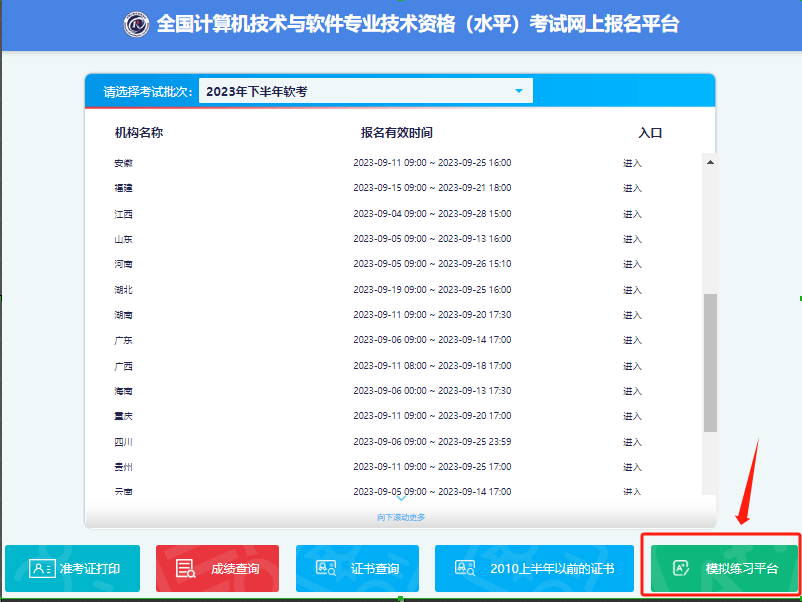The width and height of the screenshot is (802, 602).
Task: Click the scrollbar down arrow below the list
Action: 711,492
